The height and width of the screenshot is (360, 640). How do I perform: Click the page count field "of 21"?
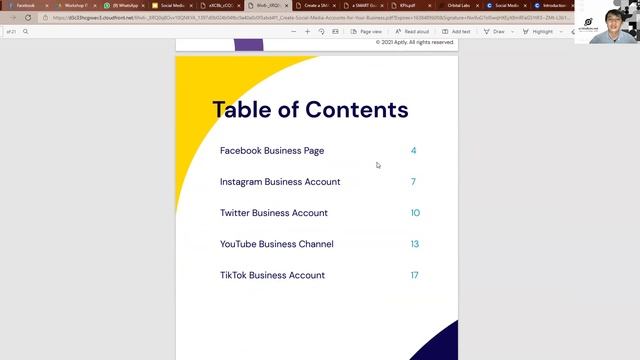(11, 31)
